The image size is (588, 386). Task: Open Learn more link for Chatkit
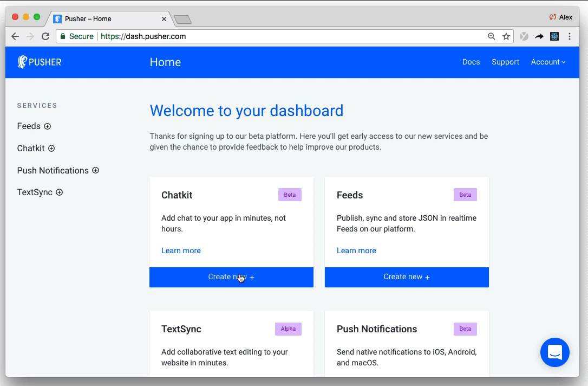(181, 250)
